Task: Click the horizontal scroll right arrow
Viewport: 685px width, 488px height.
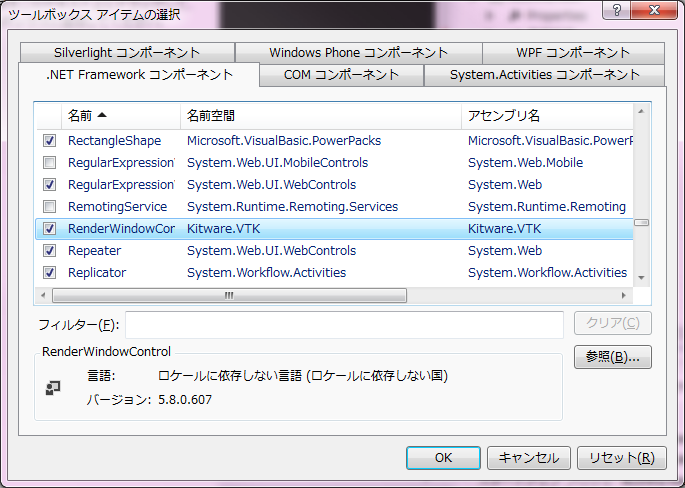Action: (624, 295)
